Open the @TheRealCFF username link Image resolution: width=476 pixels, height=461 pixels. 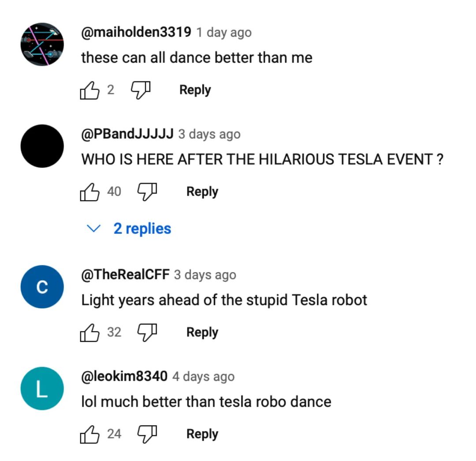(125, 274)
